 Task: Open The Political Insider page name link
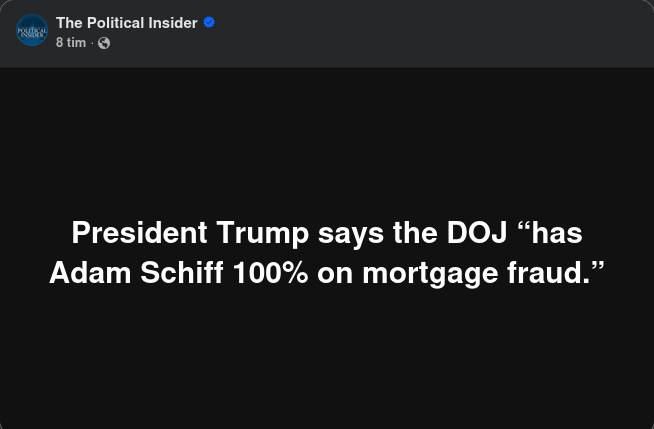tap(127, 22)
